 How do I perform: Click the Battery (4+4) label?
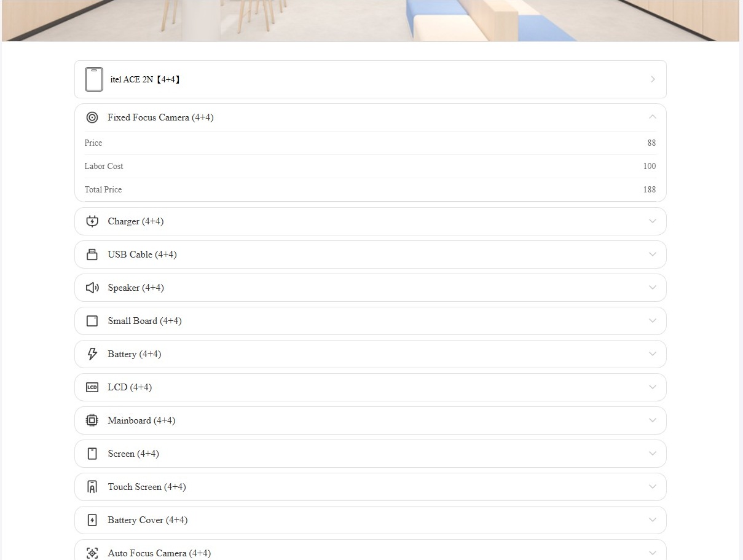135,354
